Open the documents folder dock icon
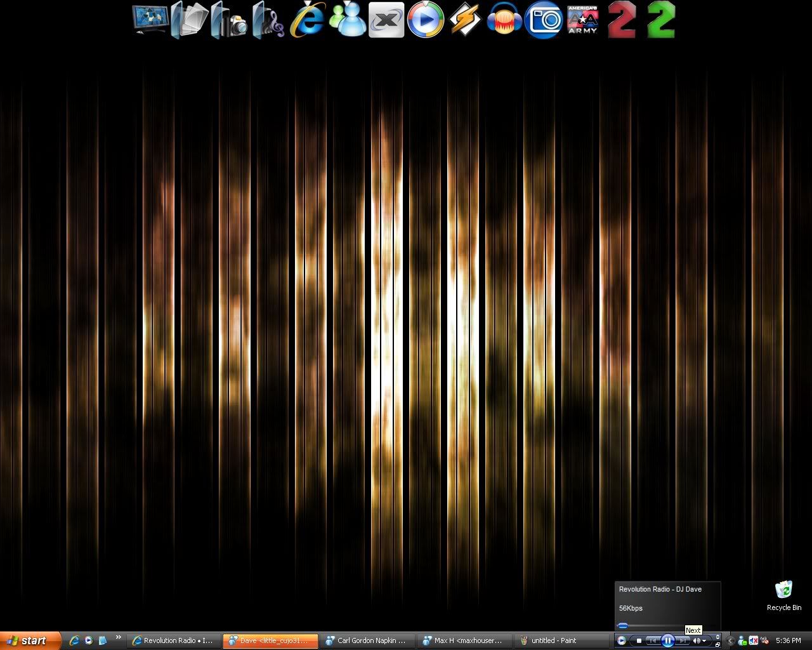 coord(190,20)
